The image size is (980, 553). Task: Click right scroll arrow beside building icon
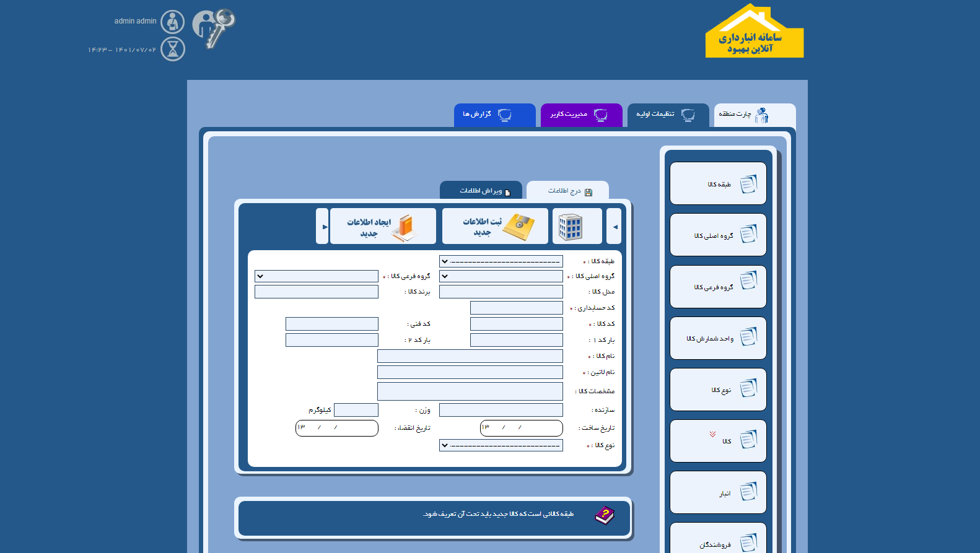(614, 227)
